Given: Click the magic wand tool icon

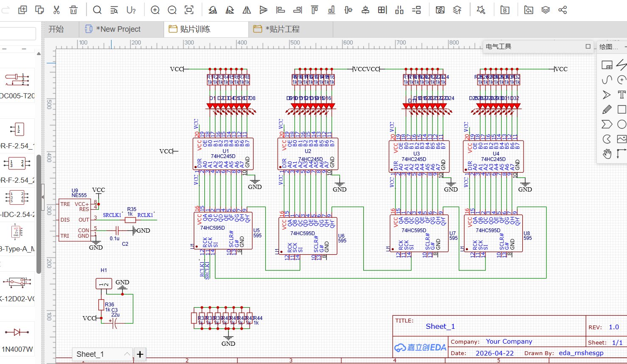Looking at the screenshot, I should [x=481, y=10].
